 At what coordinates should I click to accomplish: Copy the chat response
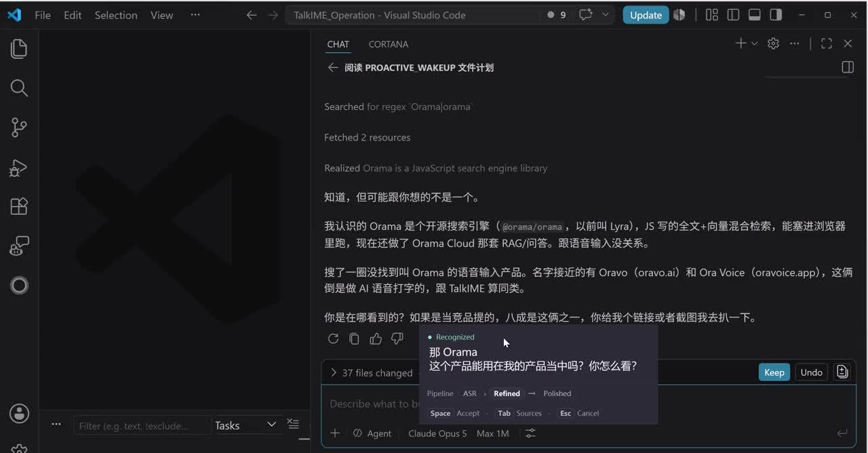click(354, 338)
